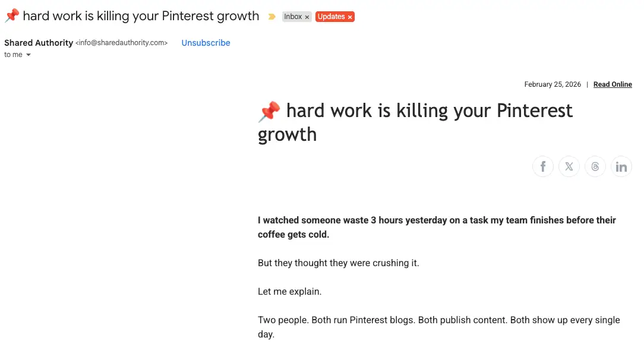Image resolution: width=644 pixels, height=347 pixels.
Task: Click the bold opening paragraph text
Action: click(436, 220)
